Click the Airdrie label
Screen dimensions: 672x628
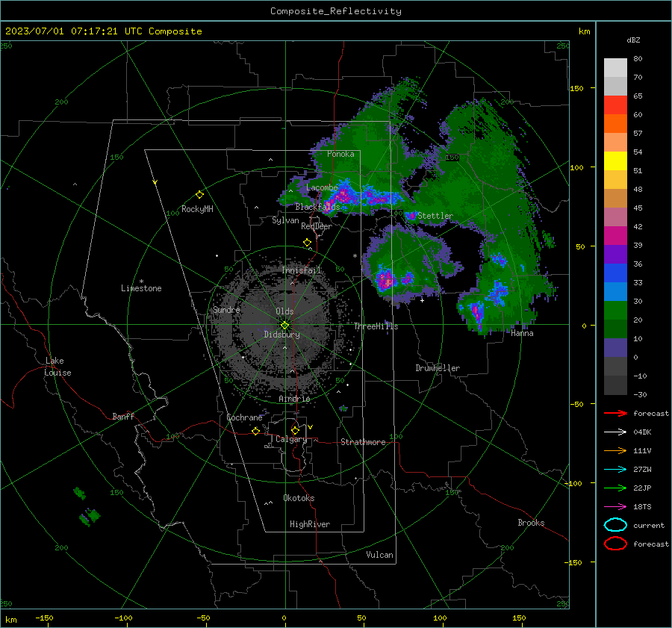(x=294, y=399)
